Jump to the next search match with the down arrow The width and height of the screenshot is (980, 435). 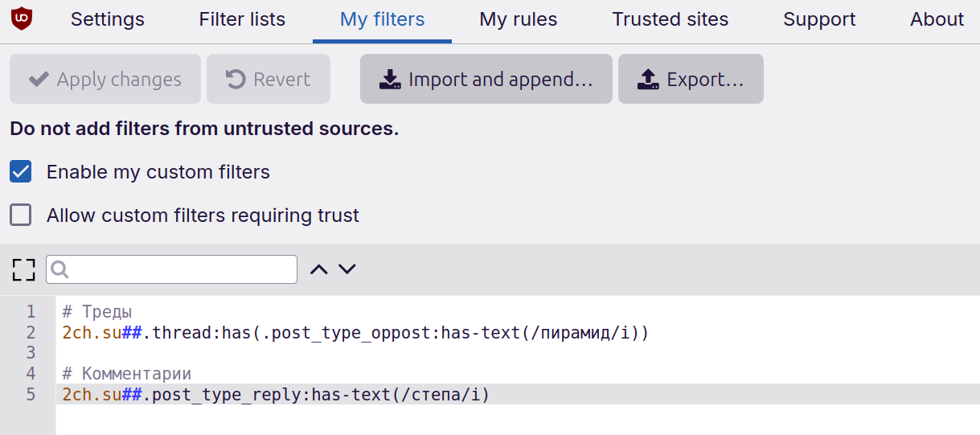click(x=346, y=269)
